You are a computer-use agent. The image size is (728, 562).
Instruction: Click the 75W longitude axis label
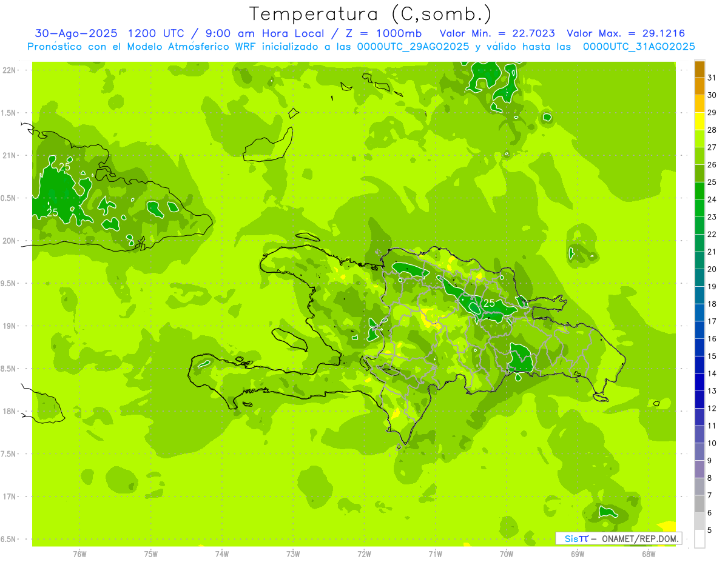click(x=151, y=554)
